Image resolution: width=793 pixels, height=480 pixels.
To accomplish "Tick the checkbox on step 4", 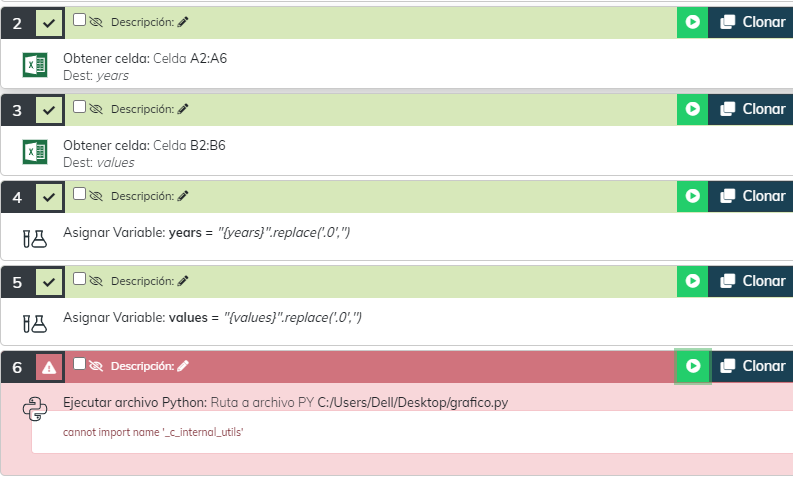I will pos(80,192).
